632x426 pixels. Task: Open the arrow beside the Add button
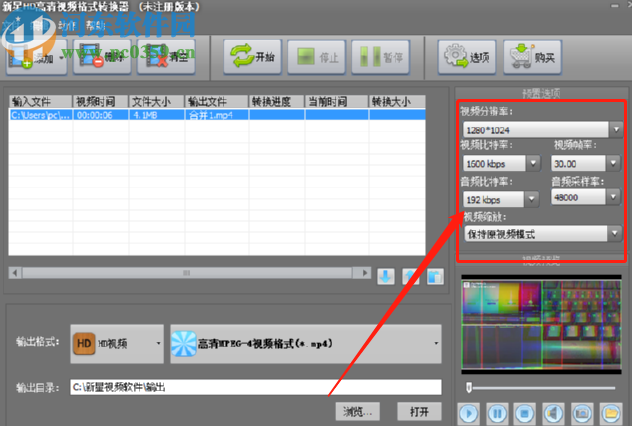click(62, 58)
